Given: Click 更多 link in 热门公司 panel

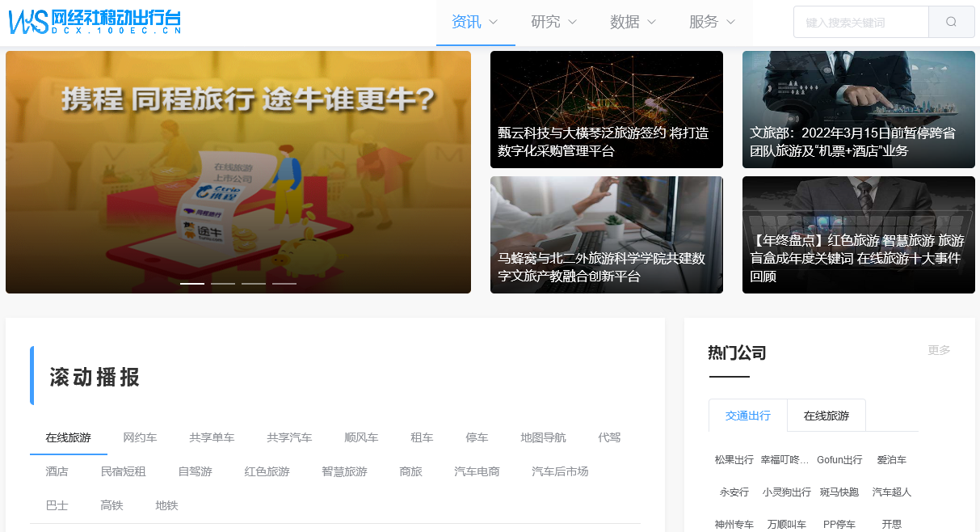Looking at the screenshot, I should coord(940,350).
